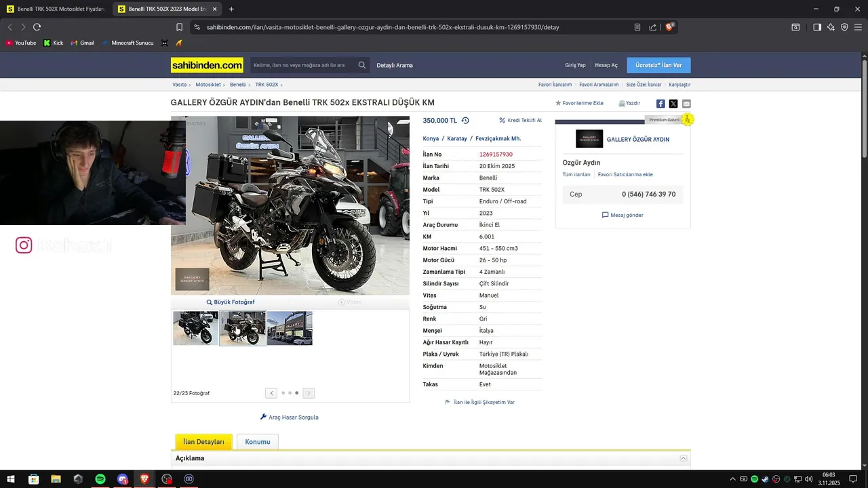Open the notification center icon
Screen dimensions: 868x488
click(853, 479)
